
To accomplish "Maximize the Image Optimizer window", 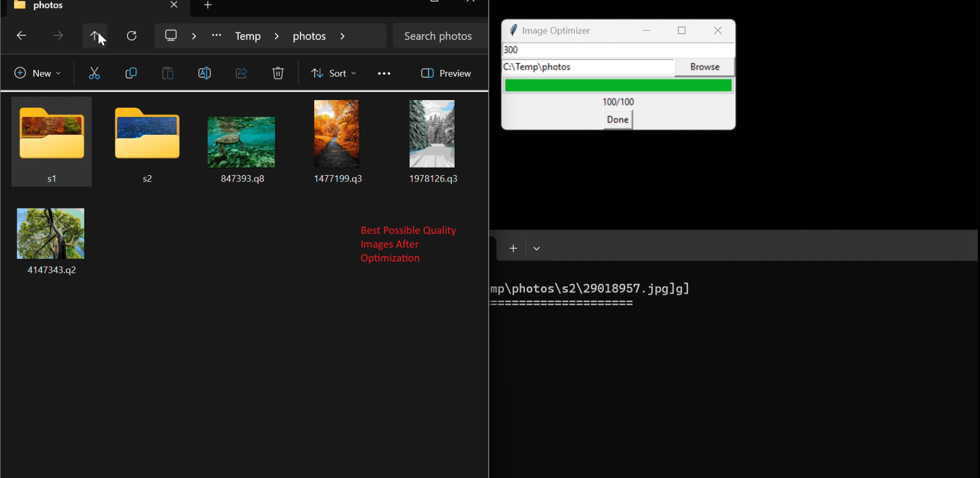I will (x=682, y=31).
